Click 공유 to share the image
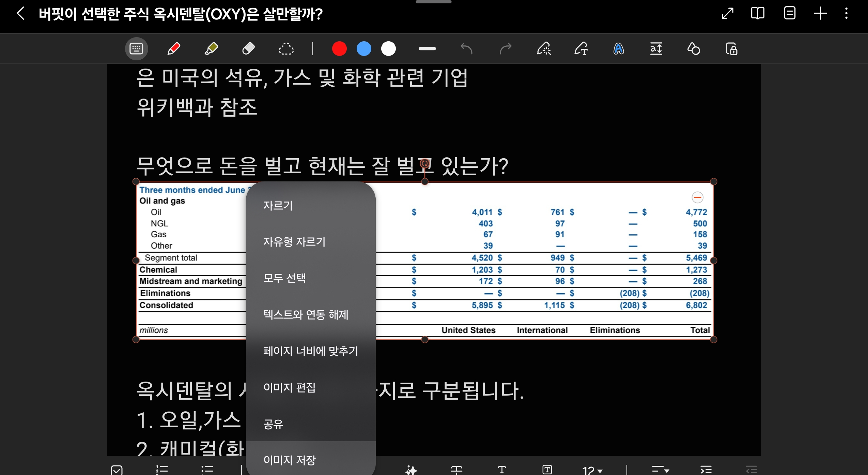Image resolution: width=868 pixels, height=475 pixels. click(x=273, y=424)
